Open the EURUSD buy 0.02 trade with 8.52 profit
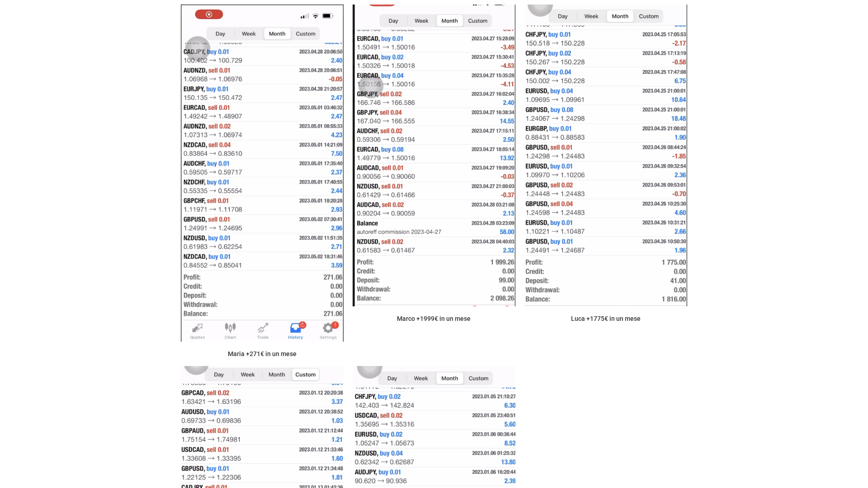This screenshot has width=868, height=488. tap(435, 439)
